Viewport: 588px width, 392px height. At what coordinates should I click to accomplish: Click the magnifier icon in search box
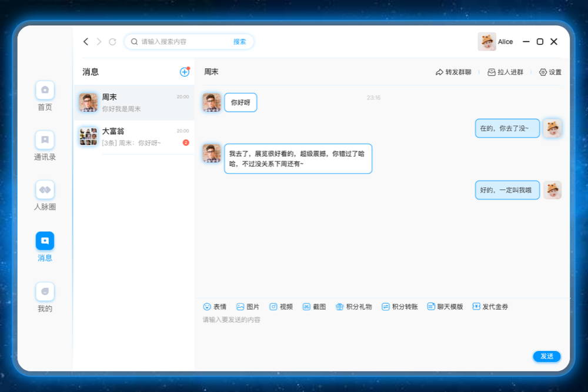pyautogui.click(x=134, y=42)
